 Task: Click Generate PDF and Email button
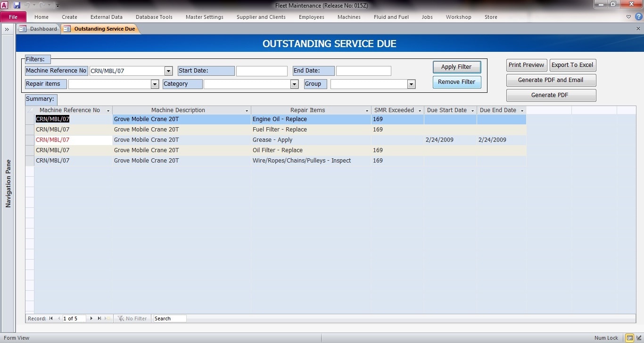[551, 80]
